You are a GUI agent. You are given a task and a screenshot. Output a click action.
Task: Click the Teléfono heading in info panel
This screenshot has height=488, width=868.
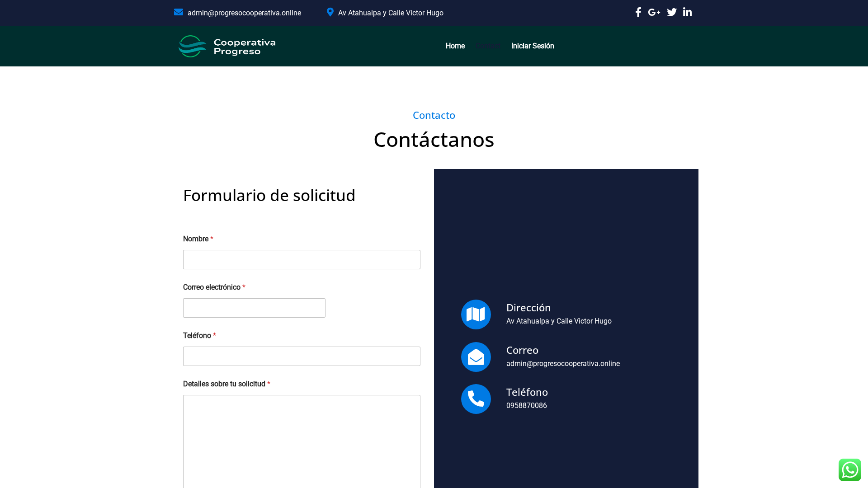click(527, 392)
